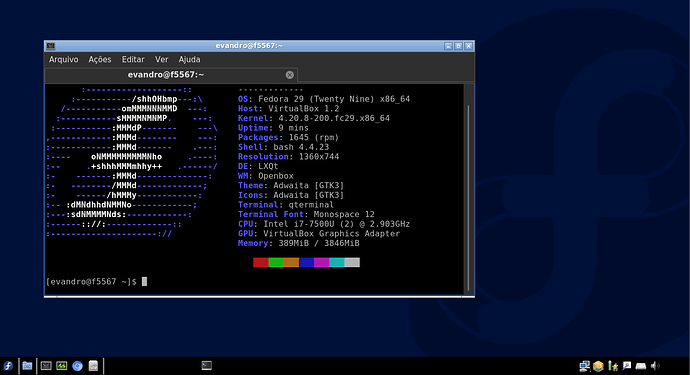The image size is (690, 375).
Task: Click the green color block in neofetch output
Action: [276, 262]
